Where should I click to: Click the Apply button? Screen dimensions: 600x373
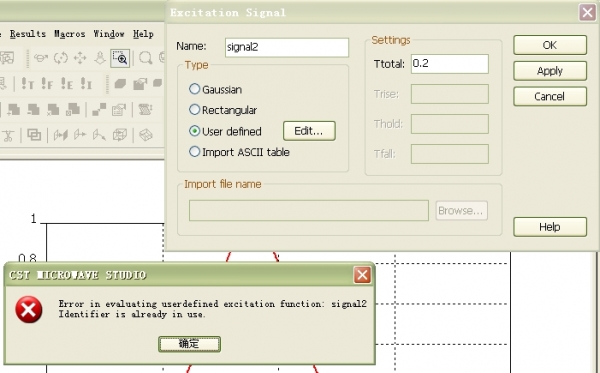[549, 71]
